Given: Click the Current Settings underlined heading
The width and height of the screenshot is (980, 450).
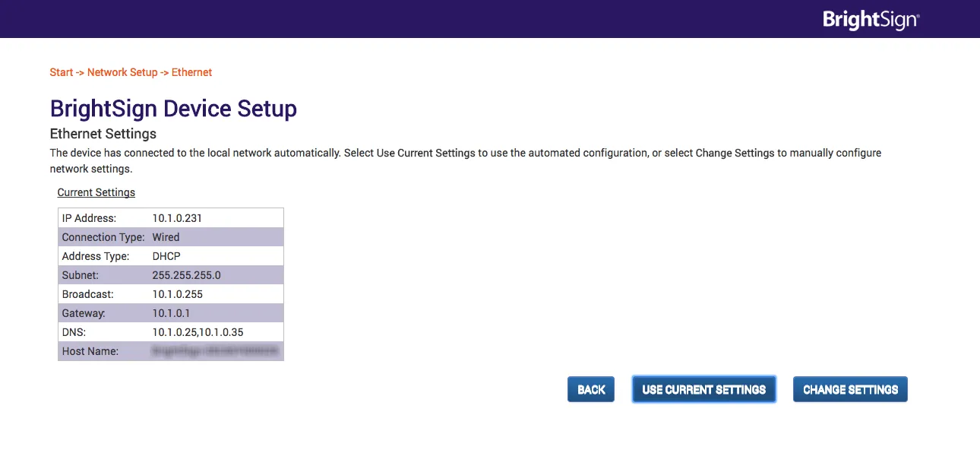Looking at the screenshot, I should [x=96, y=192].
